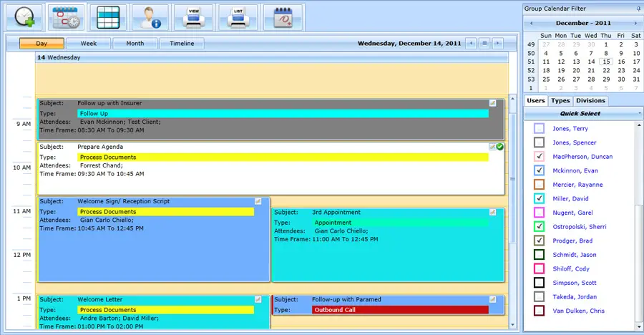Check the Jones, Terry checkbox
Image resolution: width=644 pixels, height=335 pixels.
coord(540,129)
